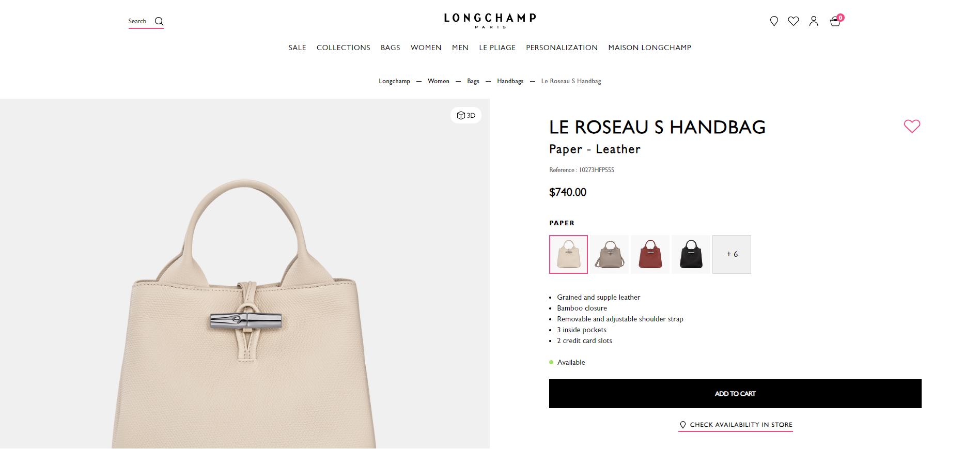Open the account profile icon
This screenshot has height=449, width=980.
(x=814, y=21)
